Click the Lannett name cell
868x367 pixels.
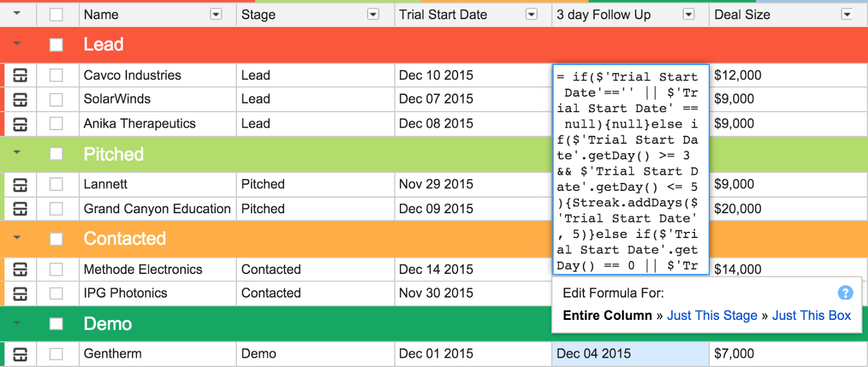click(x=157, y=185)
